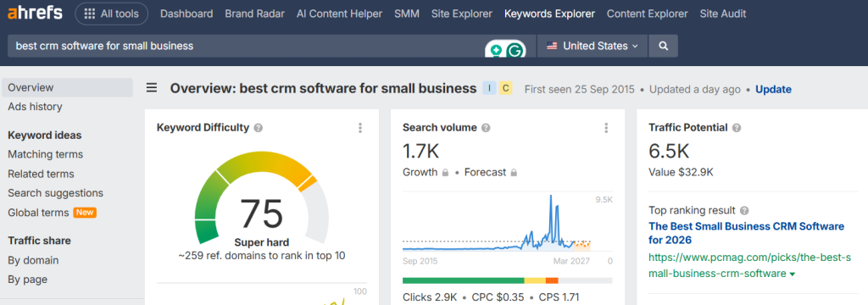Viewport: 868px width, 305px height.
Task: Click the yellow C intent badge
Action: coord(505,88)
